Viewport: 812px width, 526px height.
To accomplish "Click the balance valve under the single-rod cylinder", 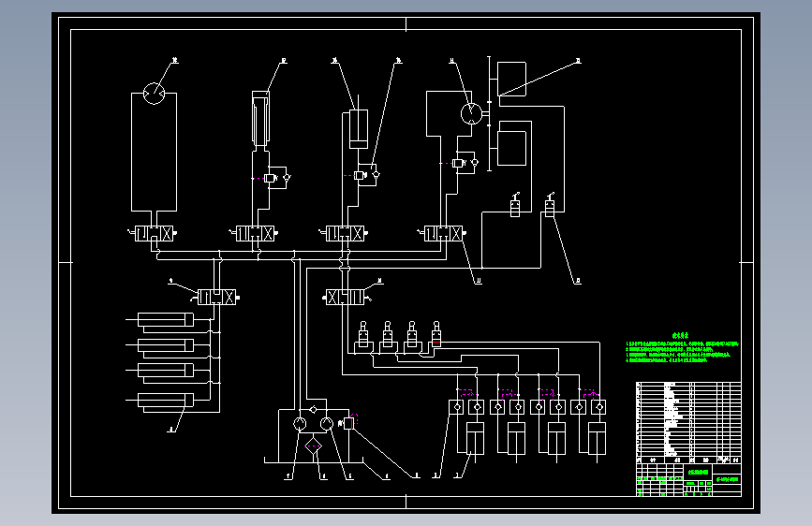I will 360,176.
